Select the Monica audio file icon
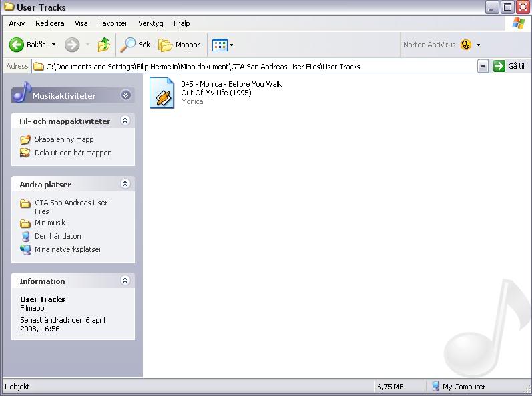 (162, 93)
